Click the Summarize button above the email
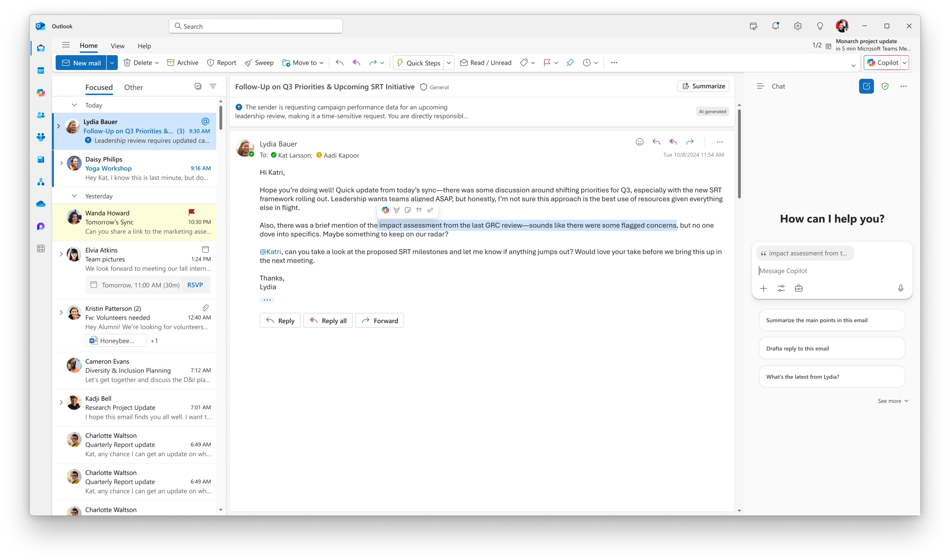The height and width of the screenshot is (560, 950). click(703, 86)
